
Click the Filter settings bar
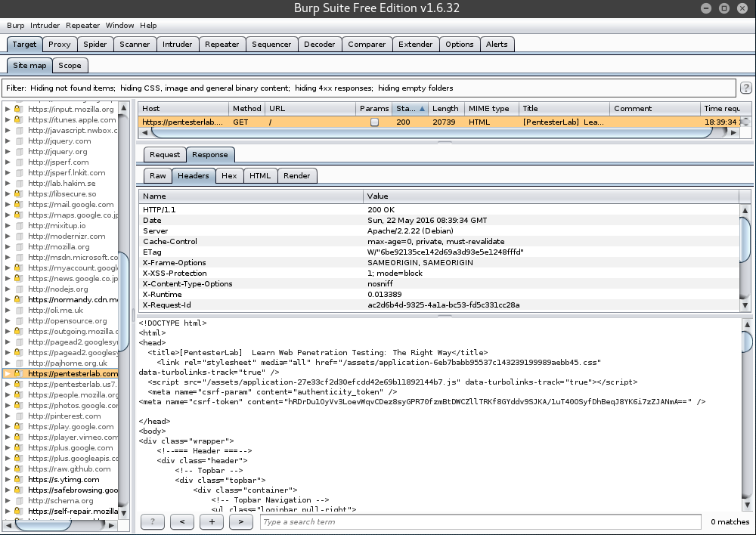(x=369, y=88)
